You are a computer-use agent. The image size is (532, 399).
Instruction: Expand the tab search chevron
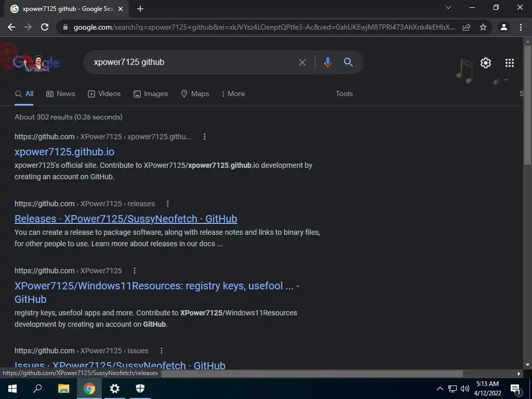pos(448,7)
